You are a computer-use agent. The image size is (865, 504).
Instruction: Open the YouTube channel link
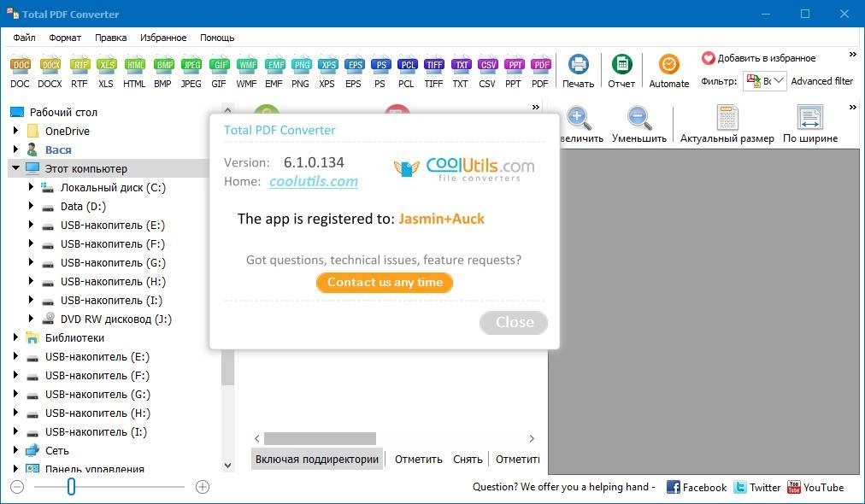815,488
